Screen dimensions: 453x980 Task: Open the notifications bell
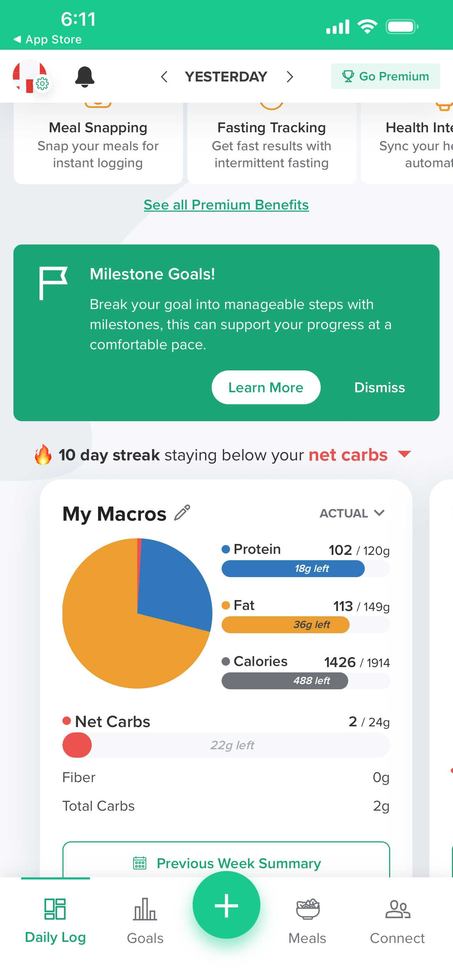[x=84, y=77]
